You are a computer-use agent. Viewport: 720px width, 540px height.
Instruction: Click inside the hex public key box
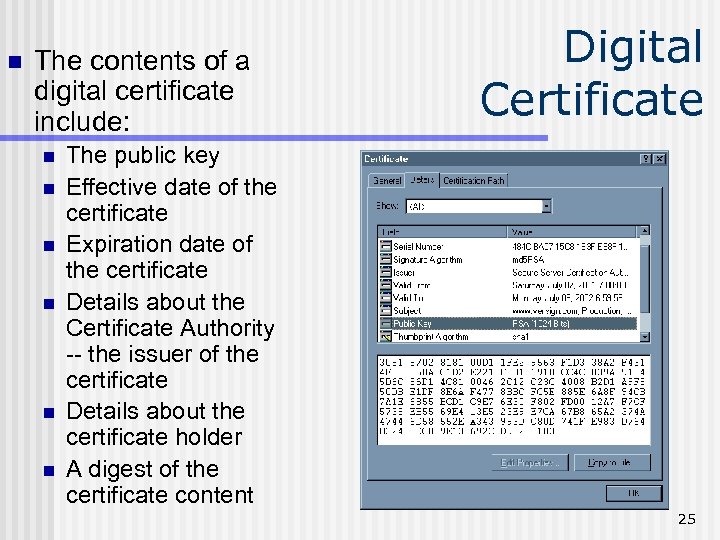point(514,399)
